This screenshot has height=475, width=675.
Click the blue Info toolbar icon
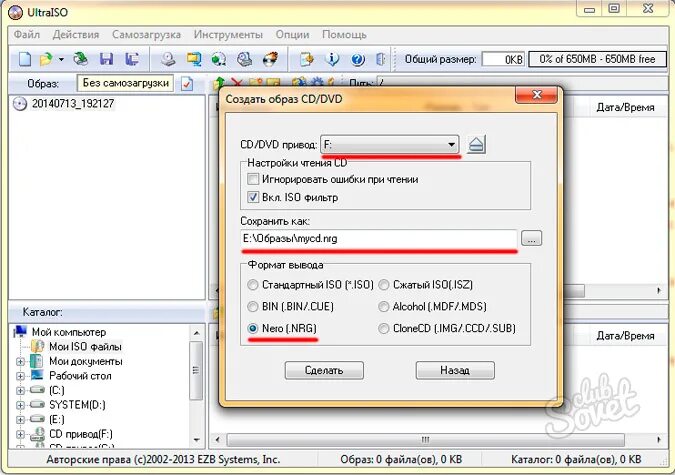tap(332, 59)
